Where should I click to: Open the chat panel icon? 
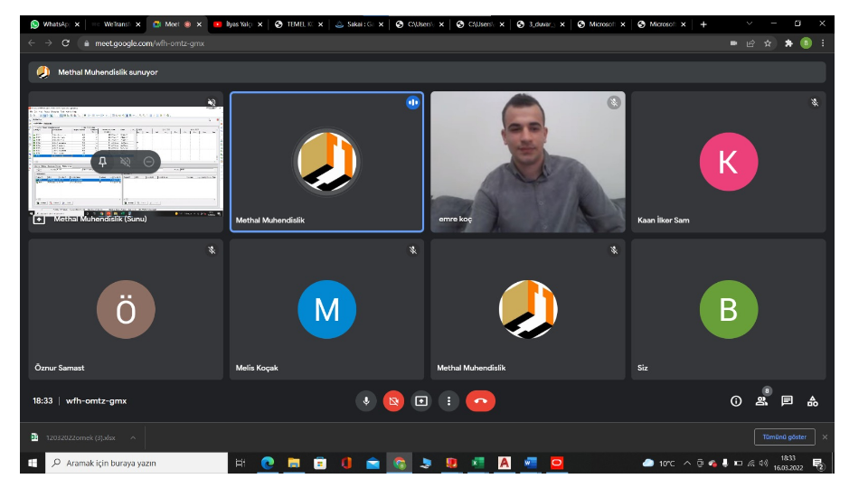tap(788, 401)
